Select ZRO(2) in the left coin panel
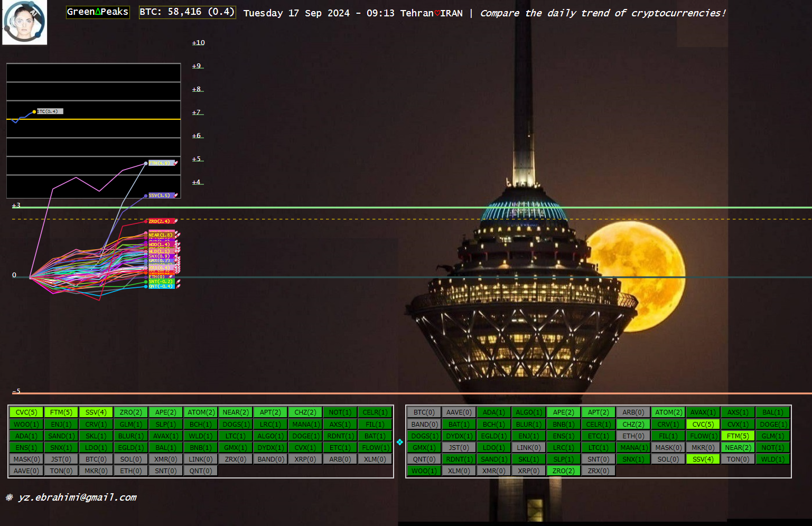This screenshot has height=526, width=812. [131, 412]
